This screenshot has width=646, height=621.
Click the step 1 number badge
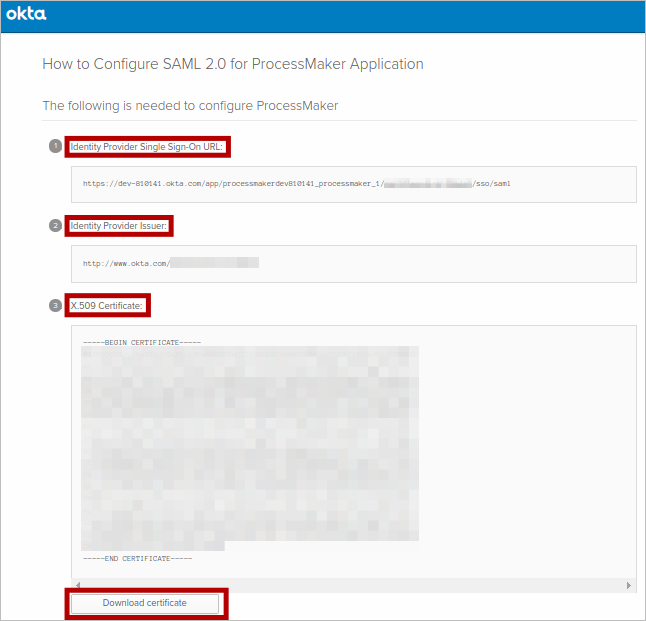pyautogui.click(x=55, y=146)
